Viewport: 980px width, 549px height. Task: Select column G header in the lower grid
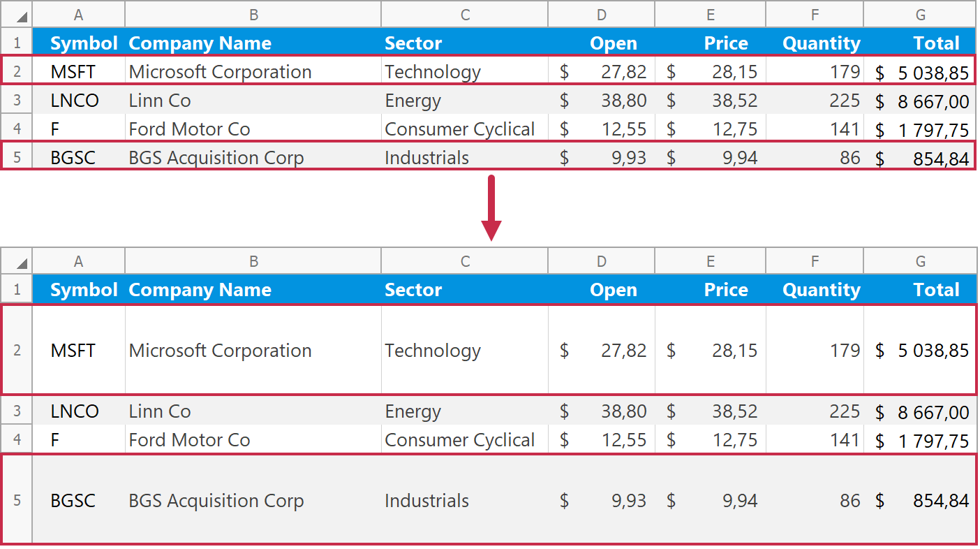[x=920, y=261]
